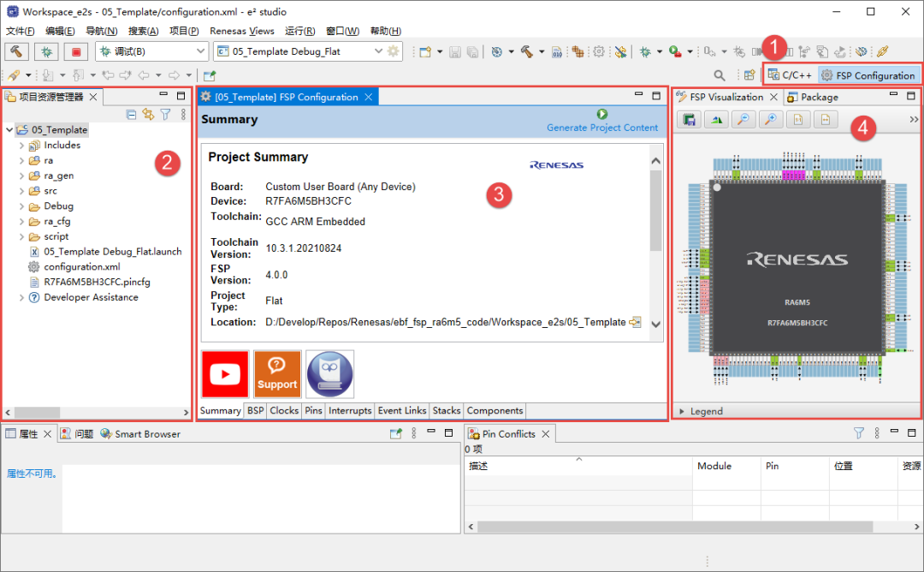The height and width of the screenshot is (572, 924).
Task: Switch to the Clocks tab
Action: pyautogui.click(x=284, y=410)
